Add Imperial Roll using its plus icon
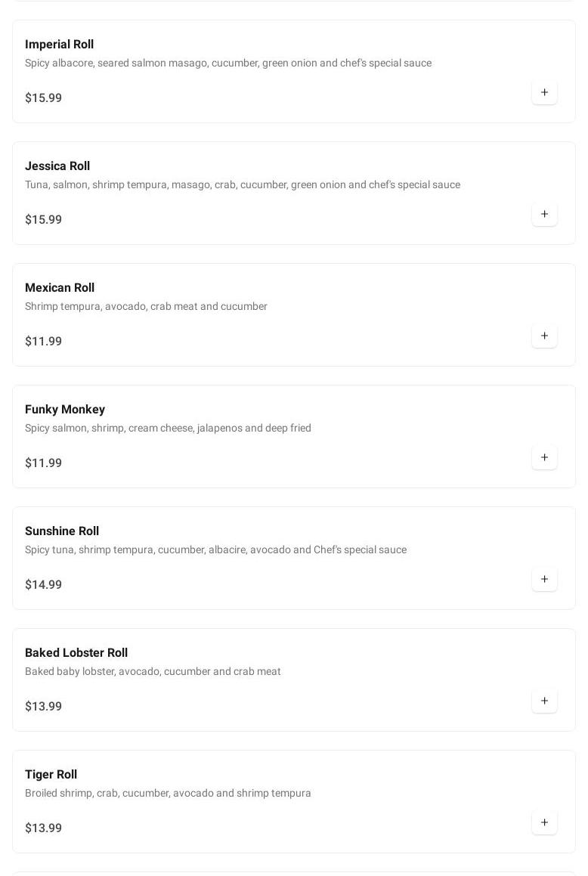The height and width of the screenshot is (876, 588). click(x=544, y=92)
